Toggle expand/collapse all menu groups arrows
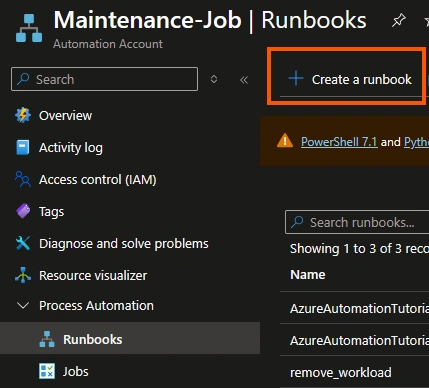429x388 pixels. (x=214, y=79)
